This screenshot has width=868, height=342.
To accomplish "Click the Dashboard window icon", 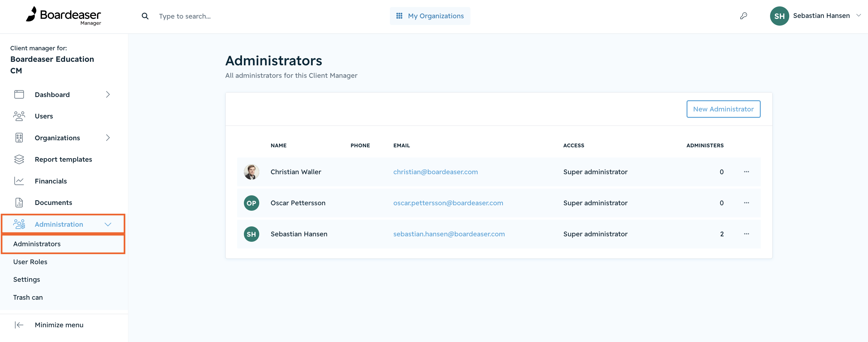I will 19,94.
